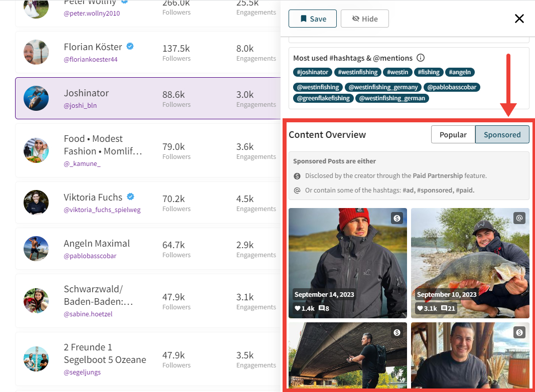
Task: Click the comments icon showing 21 comments
Action: point(444,308)
